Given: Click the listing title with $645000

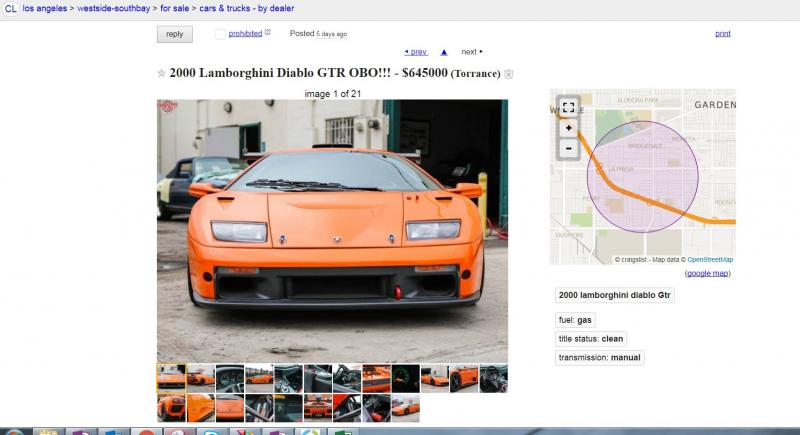Looking at the screenshot, I should pyautogui.click(x=335, y=73).
